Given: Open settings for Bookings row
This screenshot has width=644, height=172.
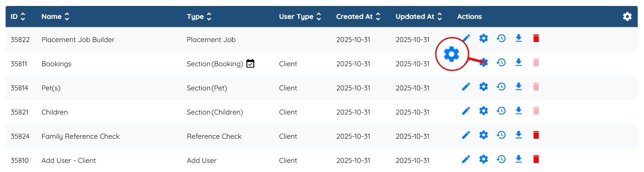Looking at the screenshot, I should tap(484, 63).
